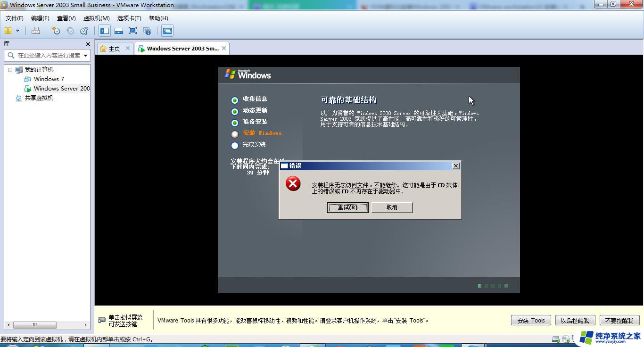
Task: Click 不要提醒我 button
Action: pyautogui.click(x=619, y=321)
